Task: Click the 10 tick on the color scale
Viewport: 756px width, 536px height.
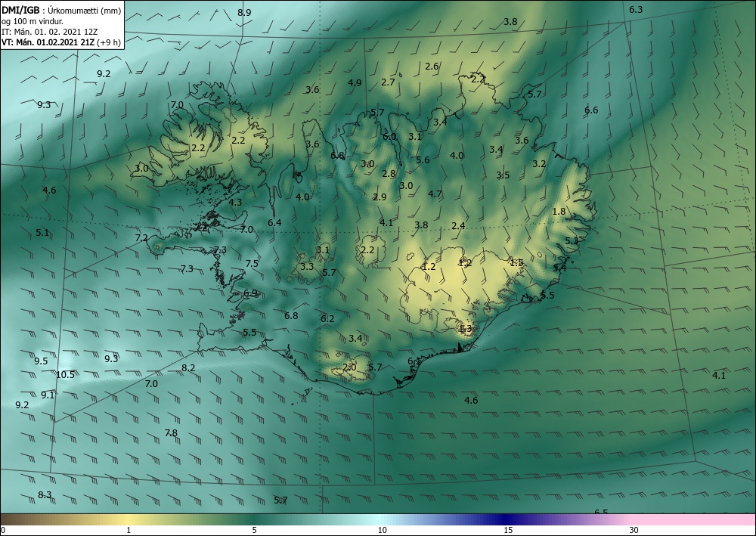Action: click(382, 530)
